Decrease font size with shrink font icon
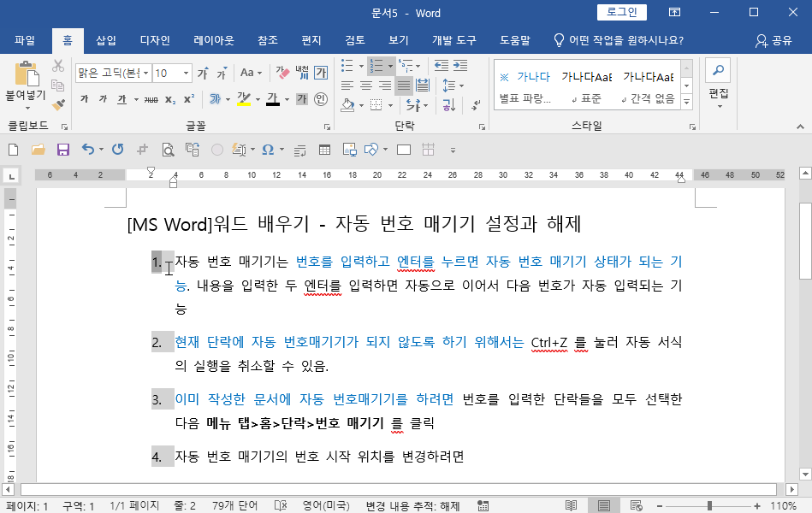Image resolution: width=812 pixels, height=513 pixels. (222, 74)
